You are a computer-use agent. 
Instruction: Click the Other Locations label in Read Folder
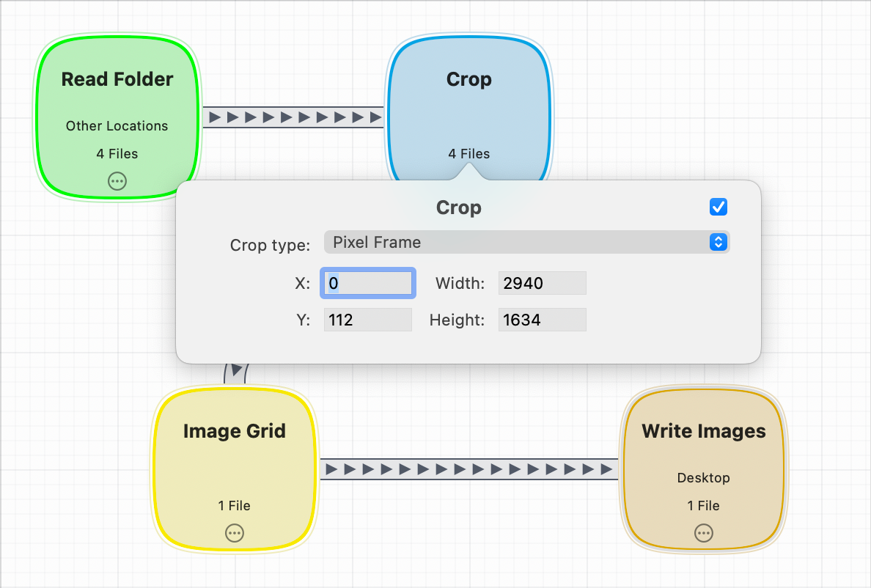(x=117, y=126)
